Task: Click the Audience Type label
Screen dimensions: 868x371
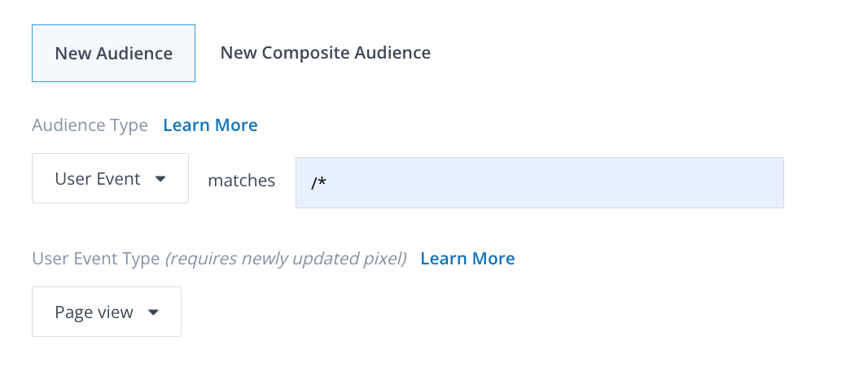Action: click(x=90, y=125)
